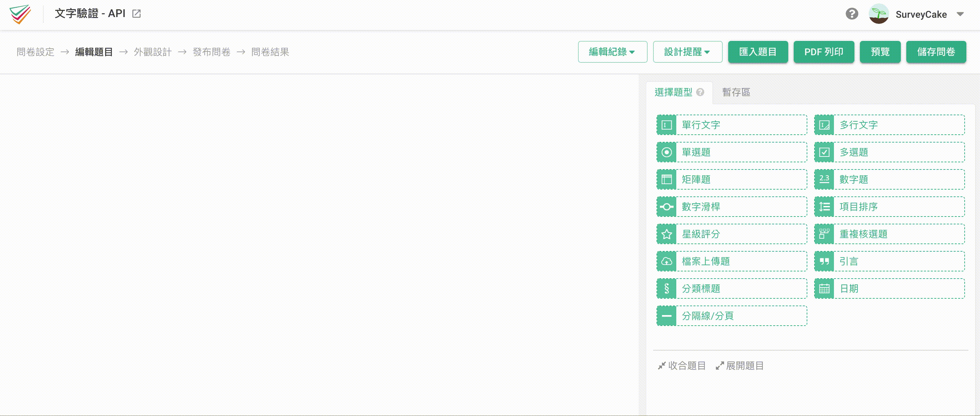This screenshot has height=416, width=980.
Task: Click the 文字驗證 - API survey title
Action: coord(90,14)
